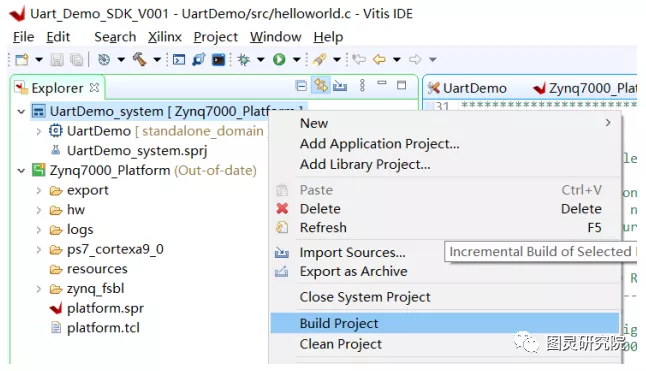Choose Build Project in context menu
The width and height of the screenshot is (646, 371).
tap(445, 323)
